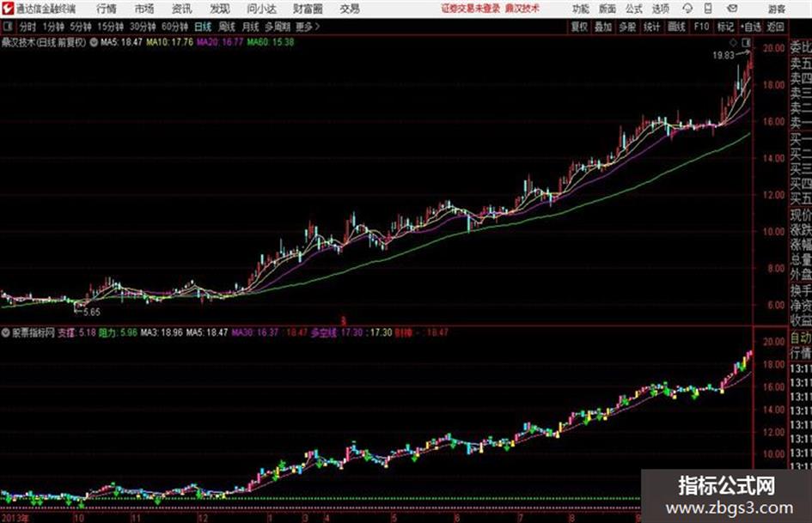The image size is (812, 523).
Task: Click the MA60: 15.38 label
Action: 271,42
